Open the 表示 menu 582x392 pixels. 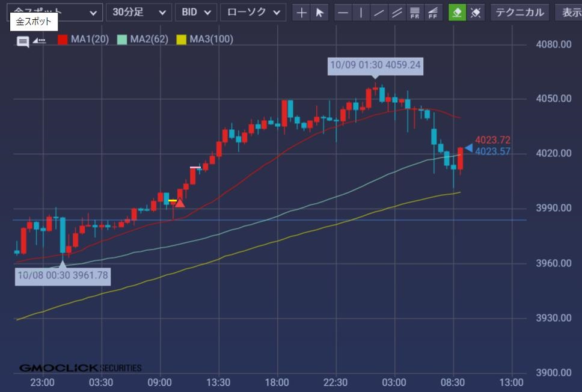(569, 13)
